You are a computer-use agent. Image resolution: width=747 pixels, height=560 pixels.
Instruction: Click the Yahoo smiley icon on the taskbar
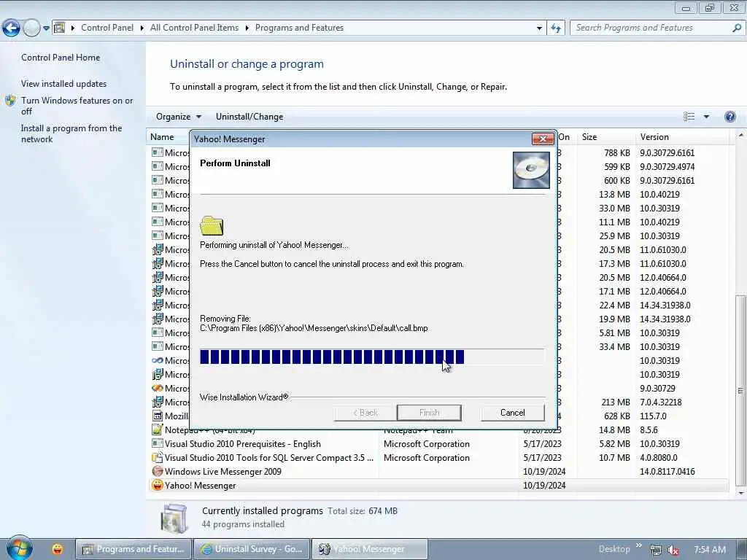(x=58, y=549)
